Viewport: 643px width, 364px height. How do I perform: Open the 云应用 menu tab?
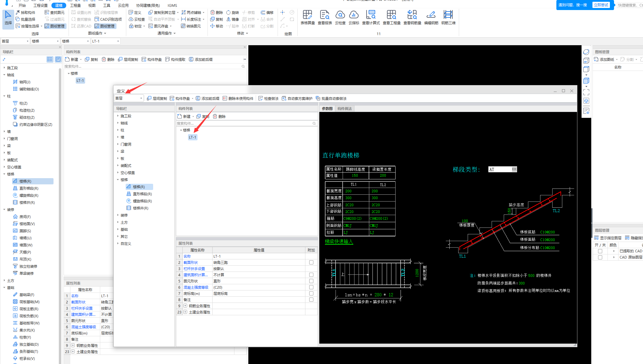pyautogui.click(x=123, y=5)
